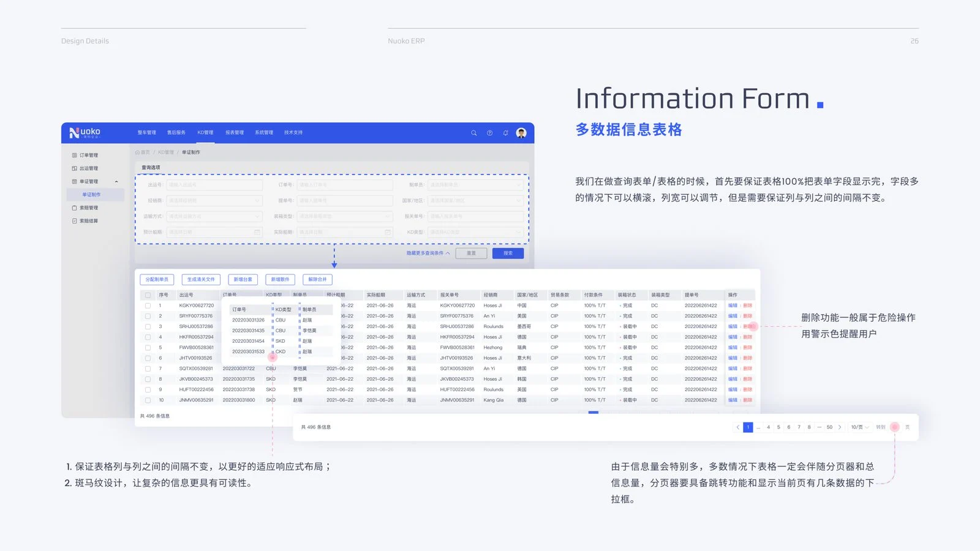Click 删除 link in the 中国 row
This screenshot has width=980, height=551.
click(747, 305)
